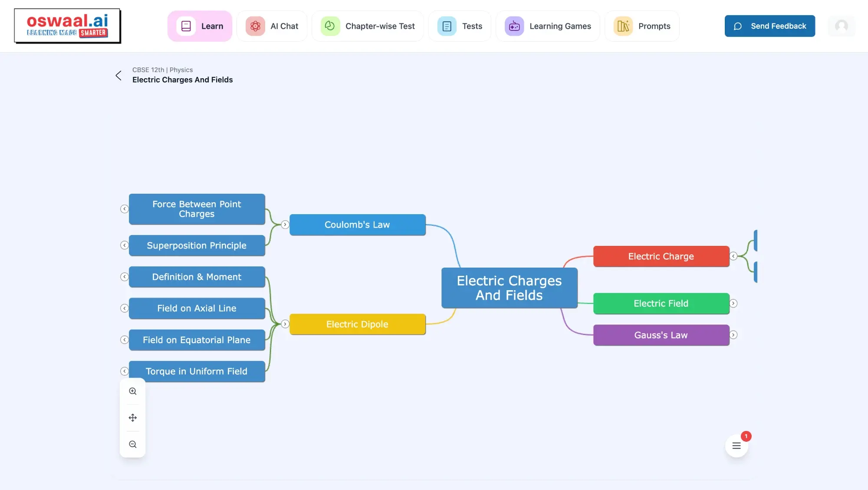Expand Definition & Moment node toggle

point(125,277)
